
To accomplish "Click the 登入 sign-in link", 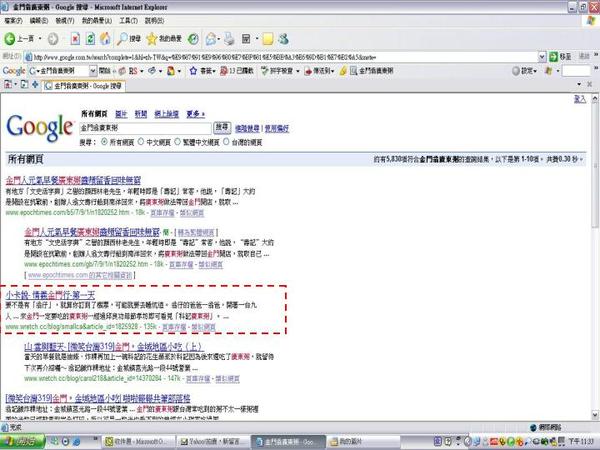I will pyautogui.click(x=580, y=99).
